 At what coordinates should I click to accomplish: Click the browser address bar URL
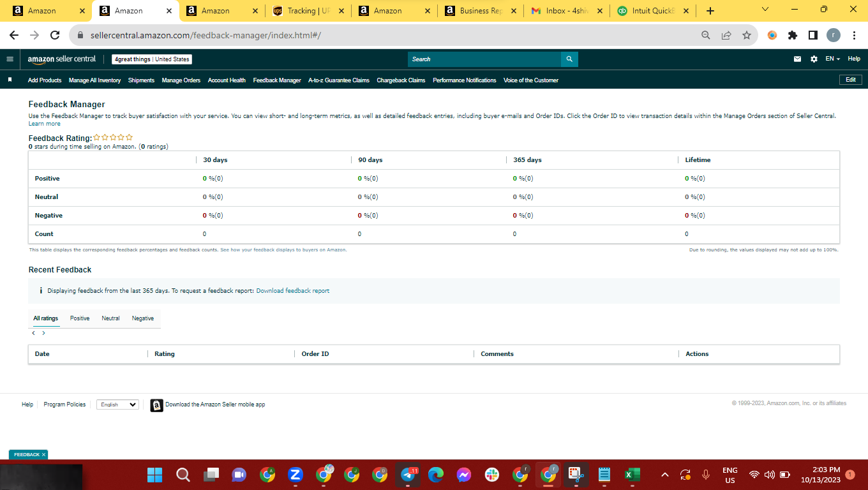pyautogui.click(x=206, y=36)
